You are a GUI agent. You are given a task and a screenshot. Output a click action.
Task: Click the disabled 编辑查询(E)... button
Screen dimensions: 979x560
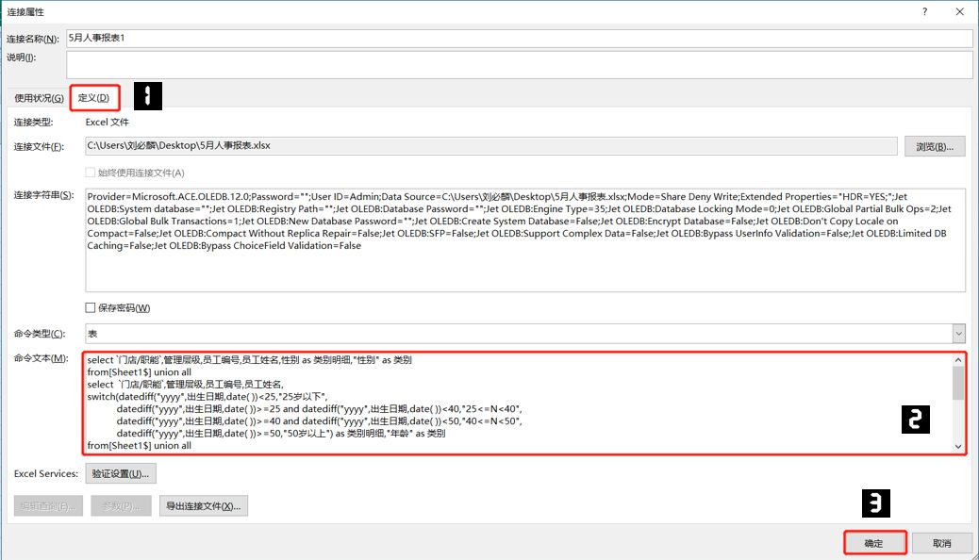[48, 505]
